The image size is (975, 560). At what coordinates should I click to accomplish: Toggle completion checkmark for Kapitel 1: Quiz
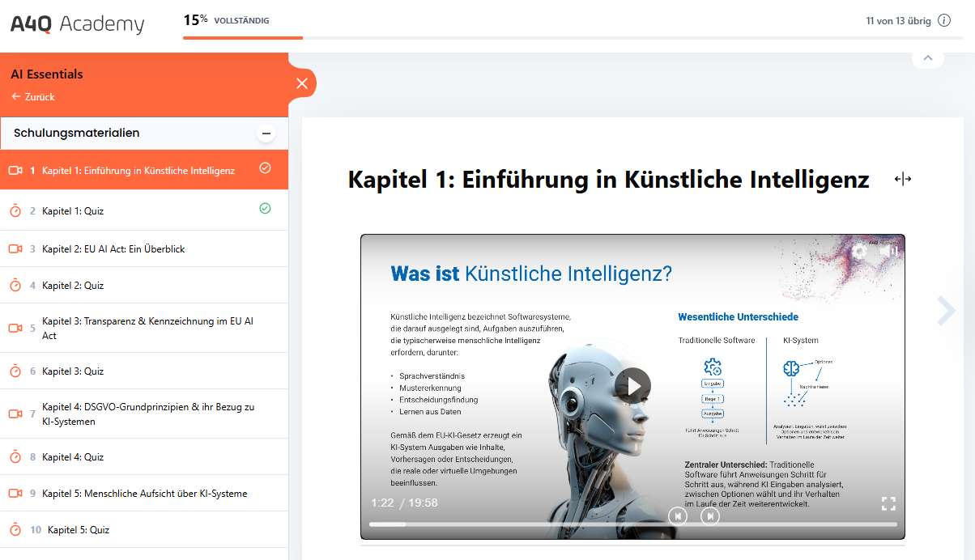[265, 209]
